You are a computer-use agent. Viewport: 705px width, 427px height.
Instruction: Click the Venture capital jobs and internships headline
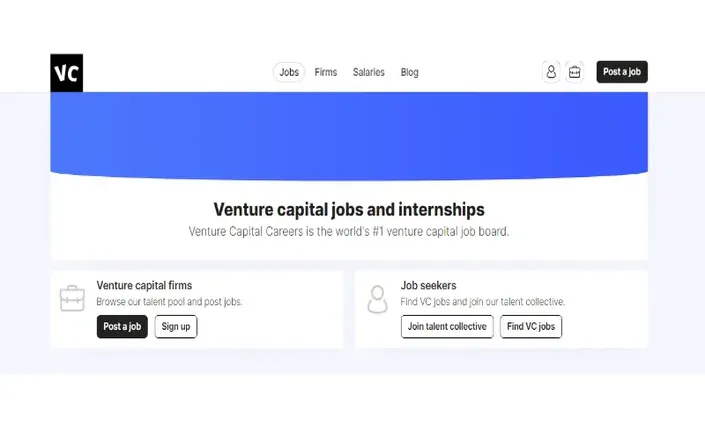pos(349,209)
